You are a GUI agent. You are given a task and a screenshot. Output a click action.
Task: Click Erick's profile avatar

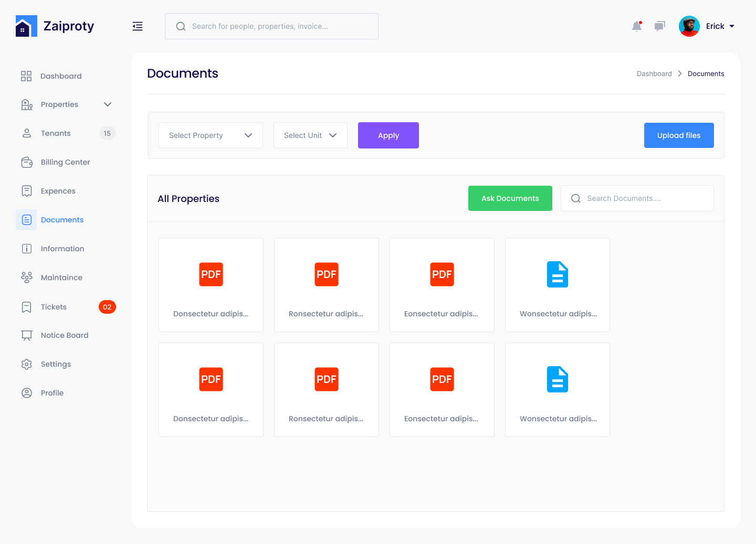(689, 26)
